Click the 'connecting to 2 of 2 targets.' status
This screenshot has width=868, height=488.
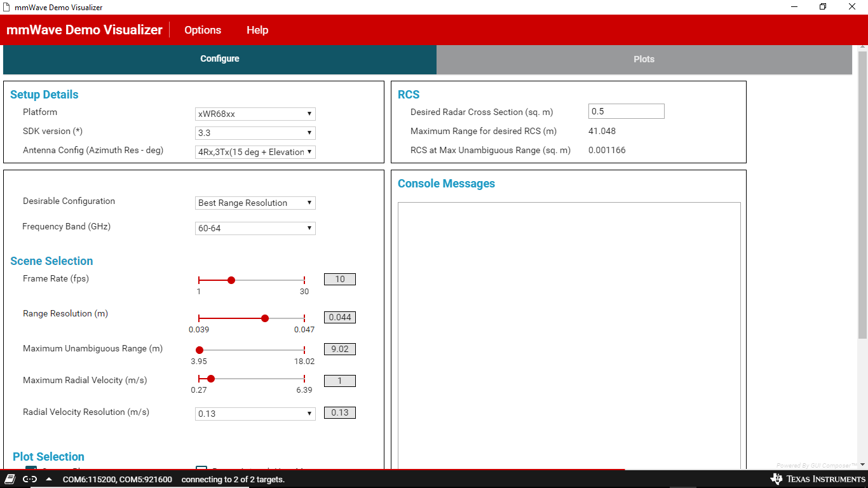pos(233,479)
